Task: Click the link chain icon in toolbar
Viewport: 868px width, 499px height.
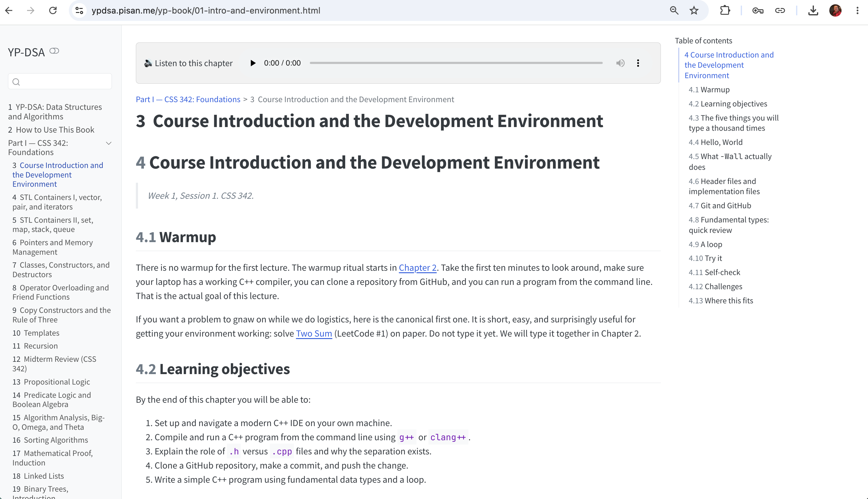Action: (780, 10)
